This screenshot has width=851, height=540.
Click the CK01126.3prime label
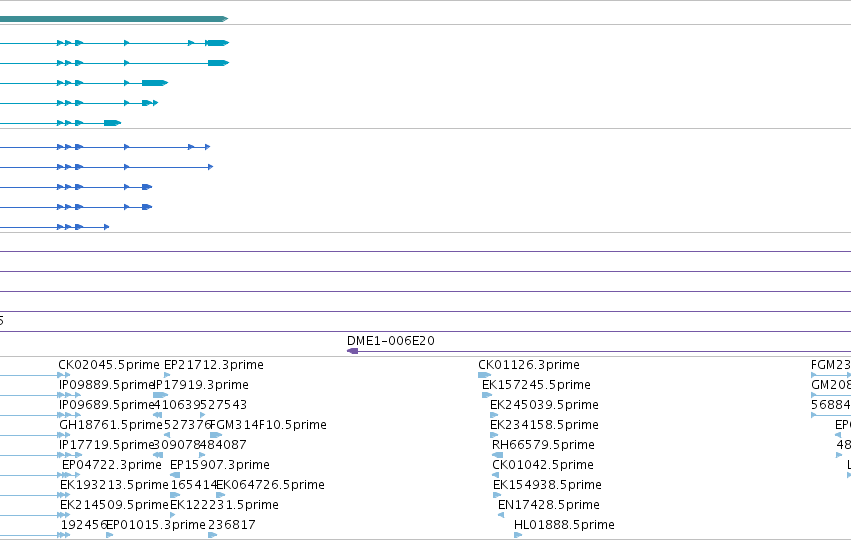[x=529, y=365]
